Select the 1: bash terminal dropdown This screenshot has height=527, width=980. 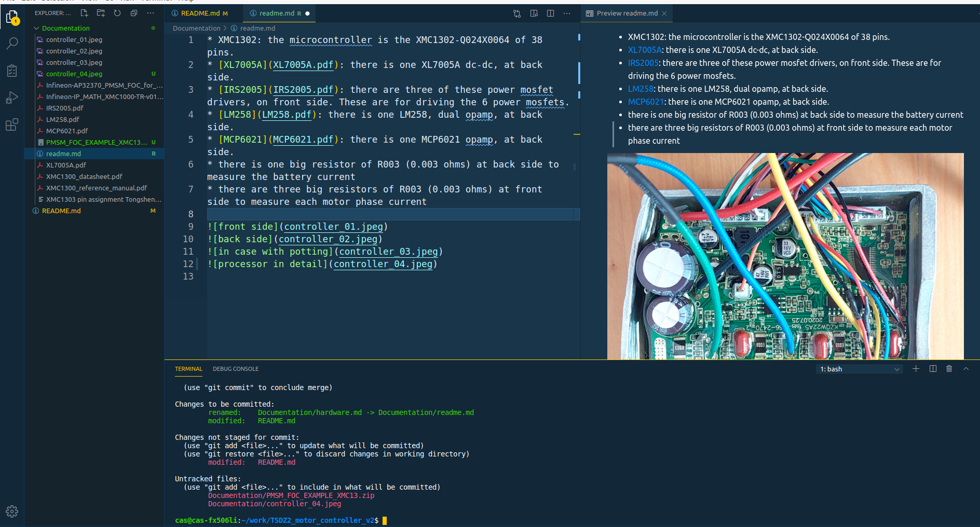[x=860, y=369]
